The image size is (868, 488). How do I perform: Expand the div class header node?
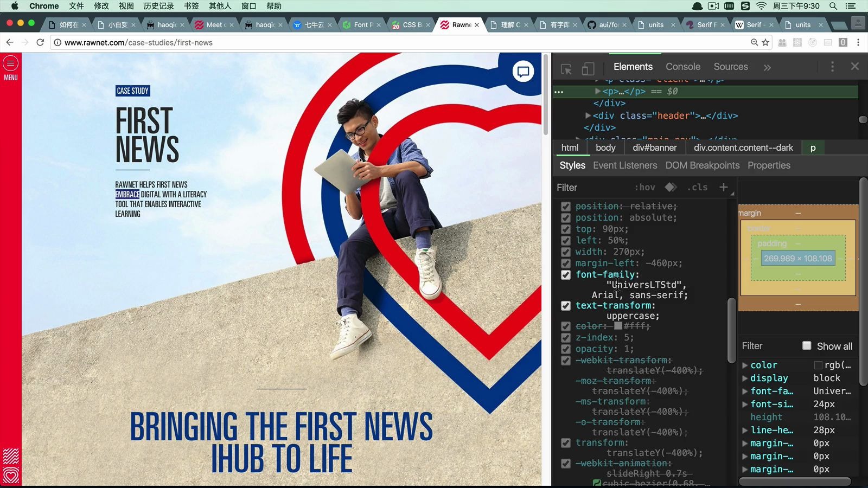click(588, 115)
